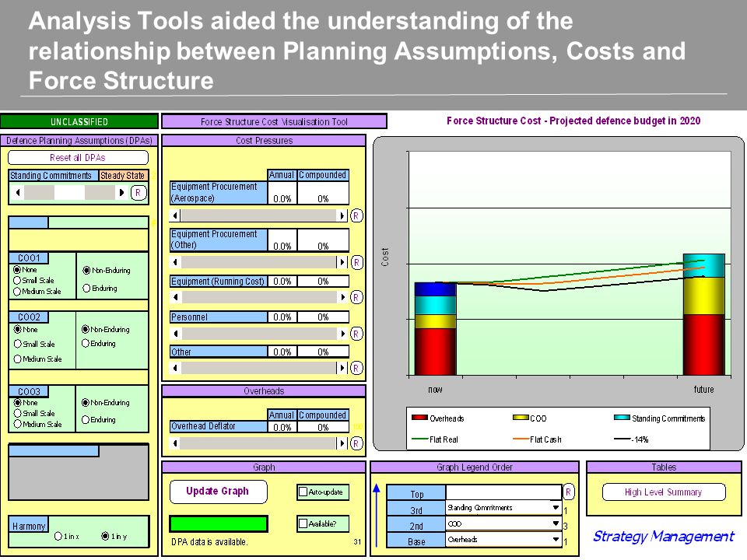The image size is (747, 560).
Task: Select COO2 Medium Scale option
Action: point(18,359)
